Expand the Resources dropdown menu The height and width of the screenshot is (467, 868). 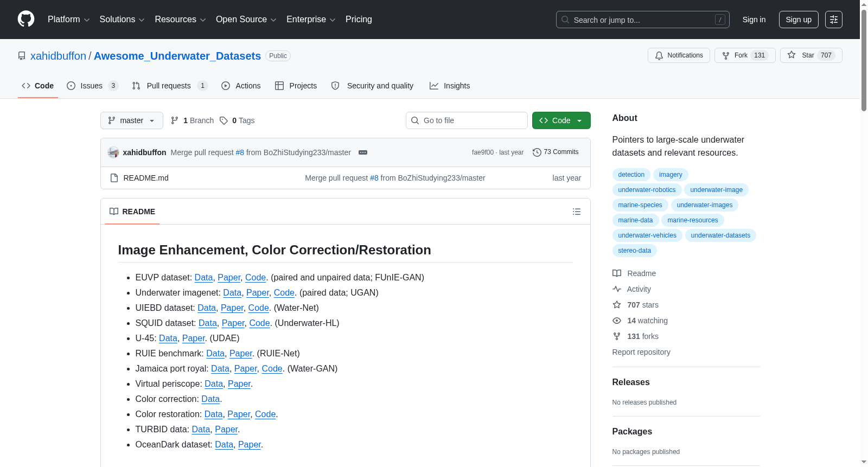pos(180,20)
